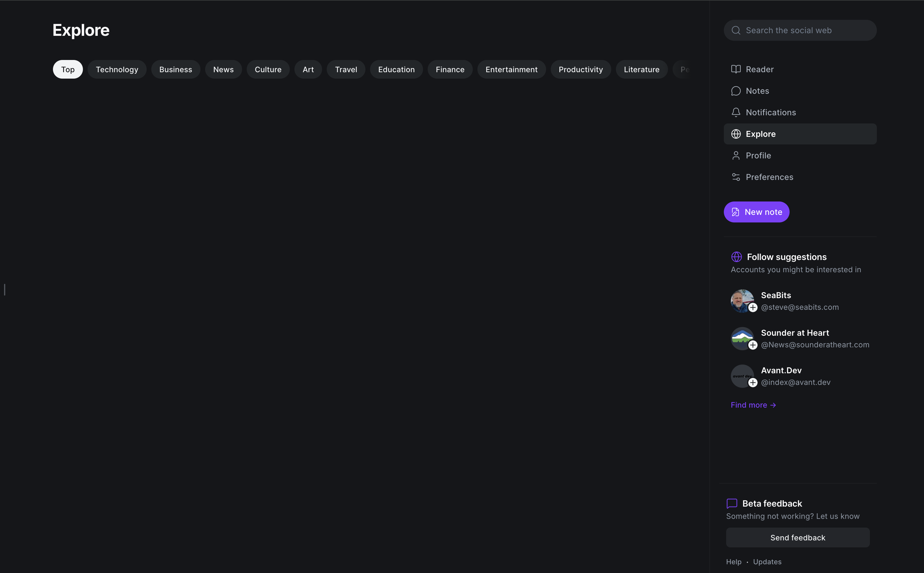Select the Literature topic tab
Screen dimensions: 924x573
click(642, 69)
